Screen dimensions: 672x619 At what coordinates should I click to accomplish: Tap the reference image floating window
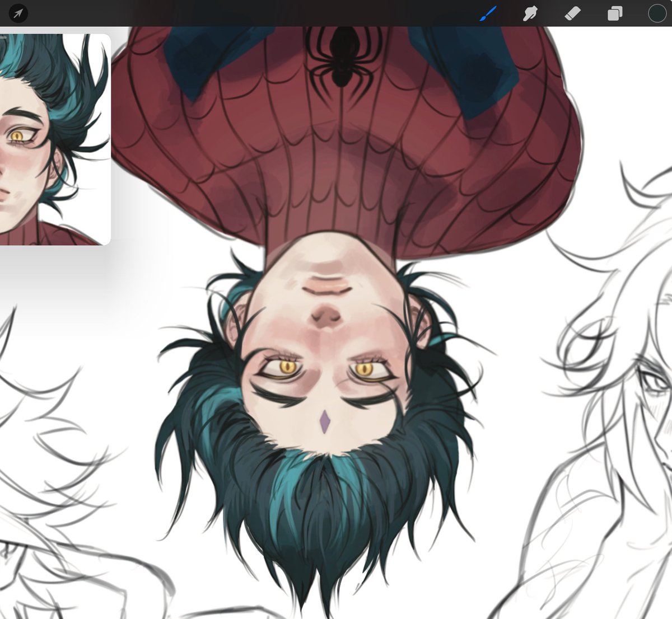pos(55,139)
